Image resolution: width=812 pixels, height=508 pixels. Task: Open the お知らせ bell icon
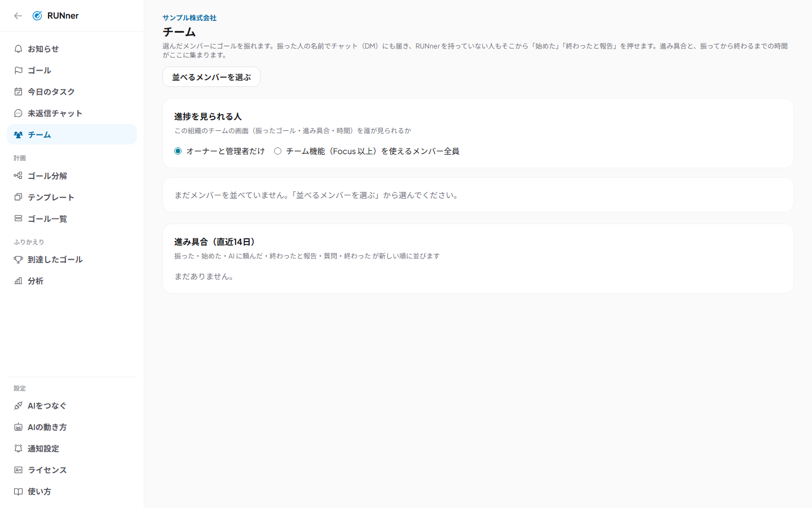[18, 49]
